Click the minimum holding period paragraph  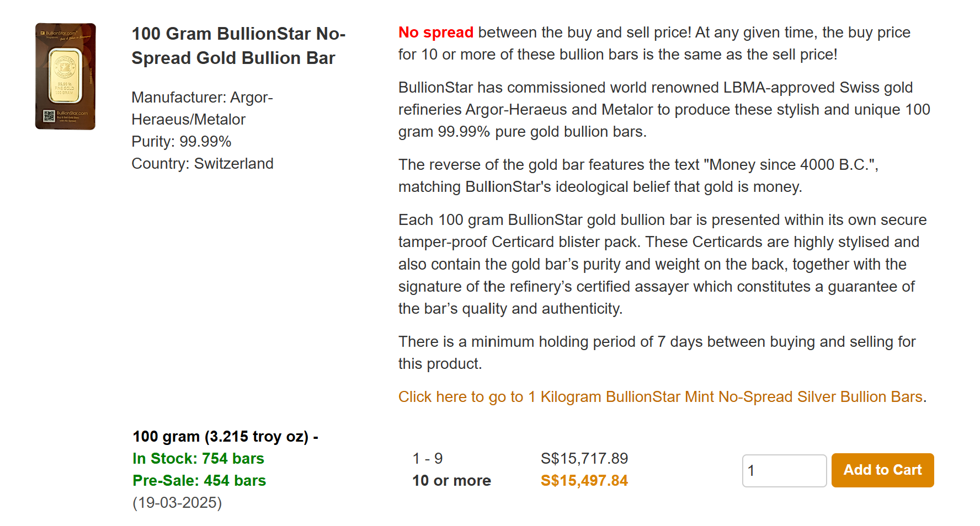click(x=657, y=353)
